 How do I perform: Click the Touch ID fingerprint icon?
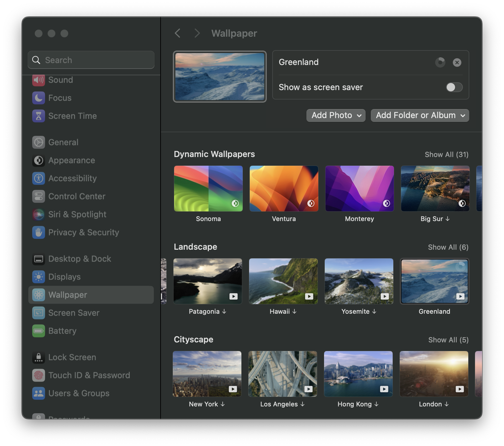pyautogui.click(x=39, y=375)
